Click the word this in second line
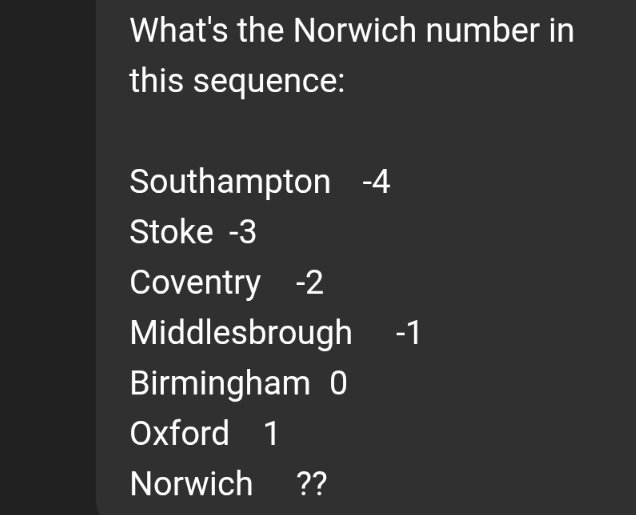 (156, 80)
